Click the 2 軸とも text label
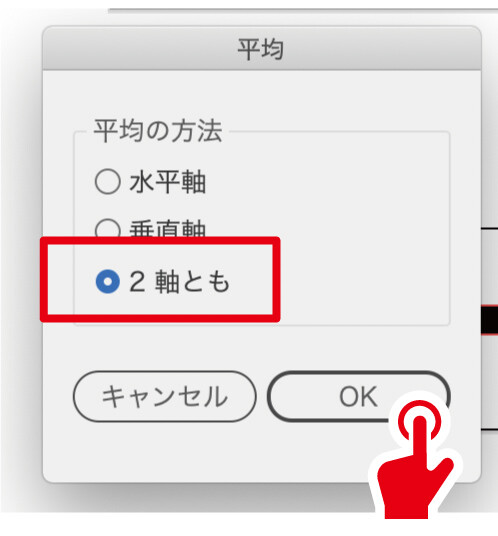Image resolution: width=498 pixels, height=536 pixels. pyautogui.click(x=180, y=282)
